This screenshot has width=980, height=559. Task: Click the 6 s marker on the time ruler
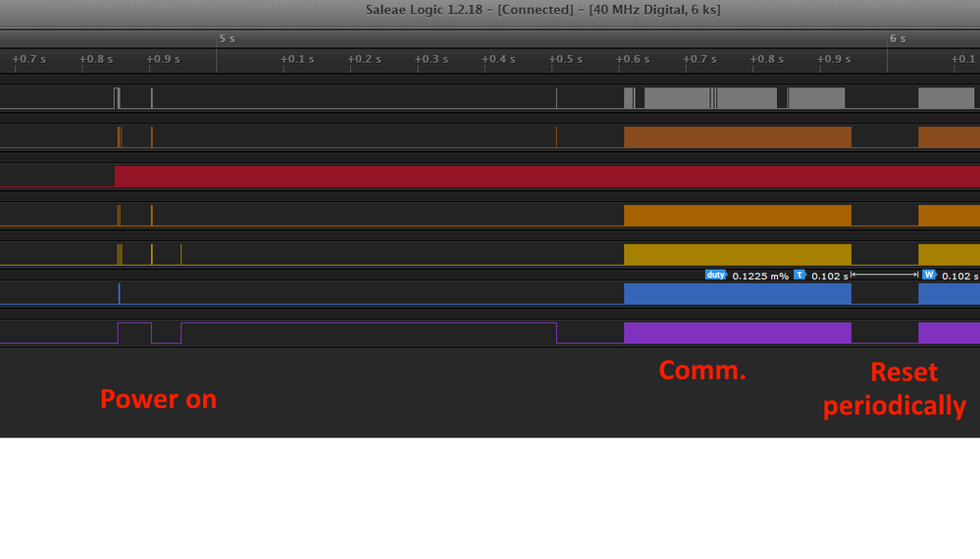[898, 38]
